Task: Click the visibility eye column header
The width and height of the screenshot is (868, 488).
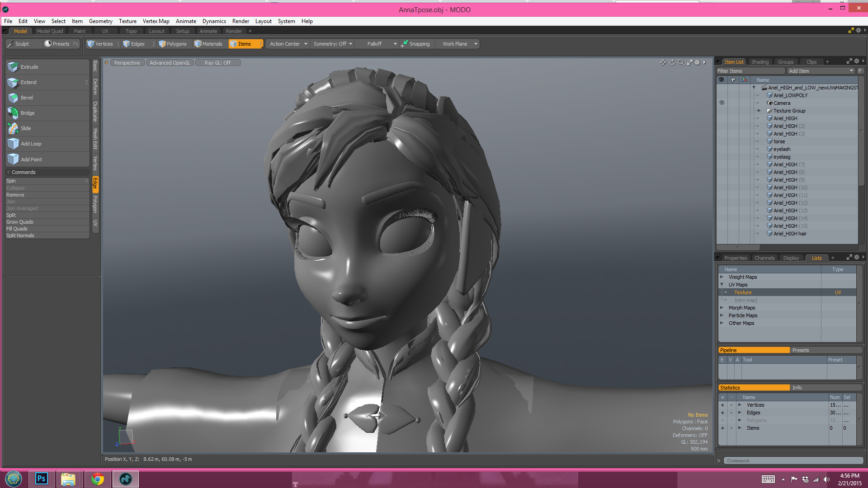Action: tap(722, 80)
